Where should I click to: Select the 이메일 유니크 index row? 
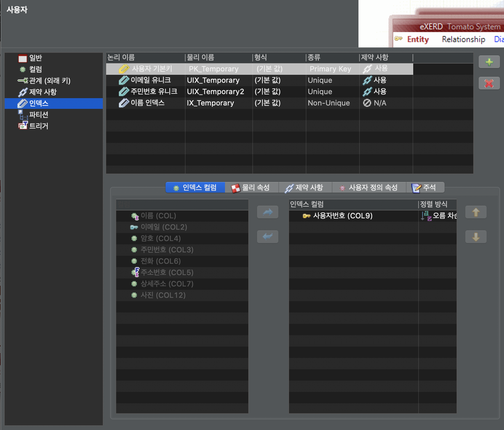pyautogui.click(x=151, y=80)
